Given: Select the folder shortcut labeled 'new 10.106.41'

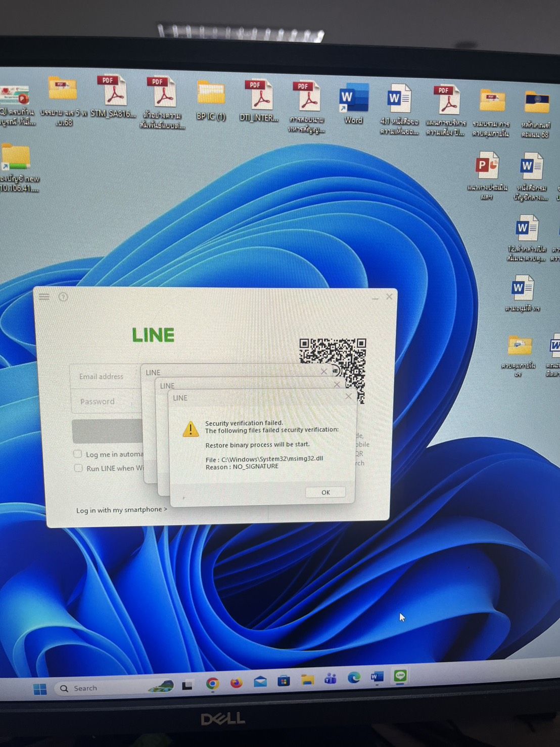Looking at the screenshot, I should click(18, 168).
